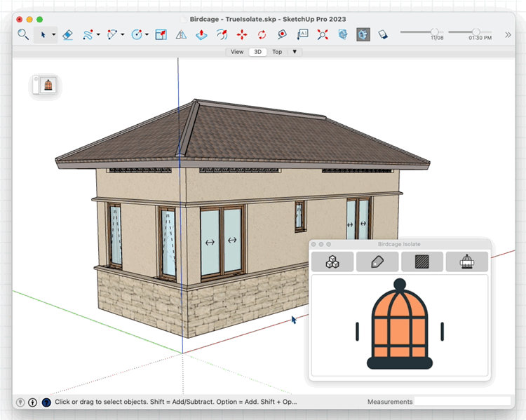
Task: Select the Search magnifier tool in toolbar
Action: (x=23, y=34)
